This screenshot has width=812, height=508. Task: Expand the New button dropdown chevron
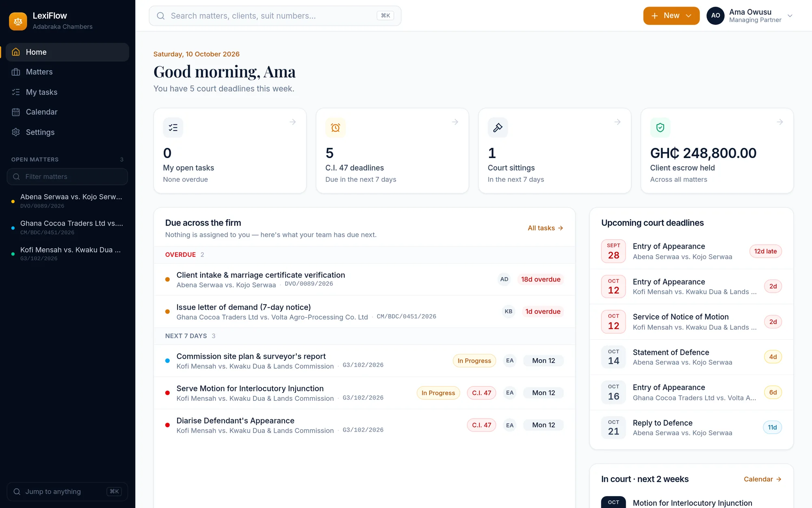click(x=689, y=16)
